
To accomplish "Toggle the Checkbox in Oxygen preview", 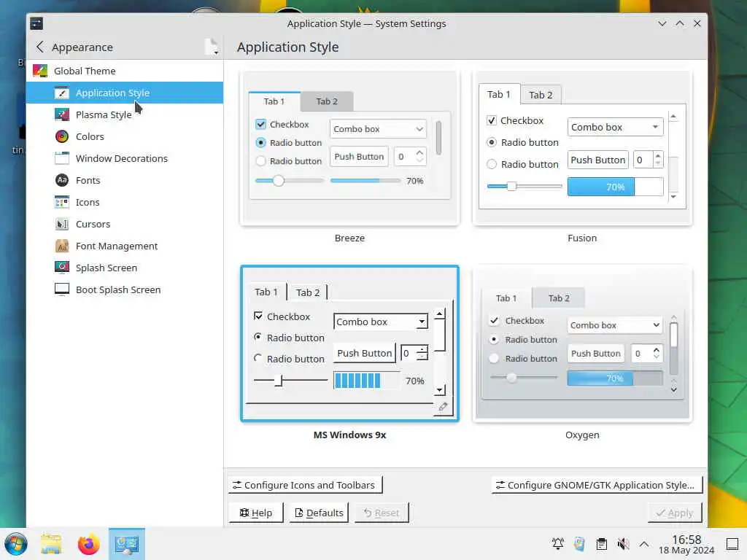I will [494, 321].
